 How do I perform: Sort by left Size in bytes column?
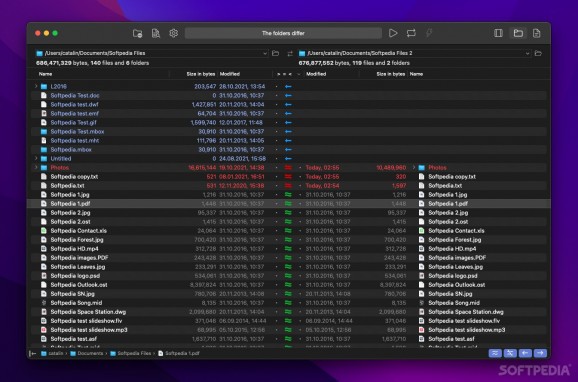[x=201, y=74]
